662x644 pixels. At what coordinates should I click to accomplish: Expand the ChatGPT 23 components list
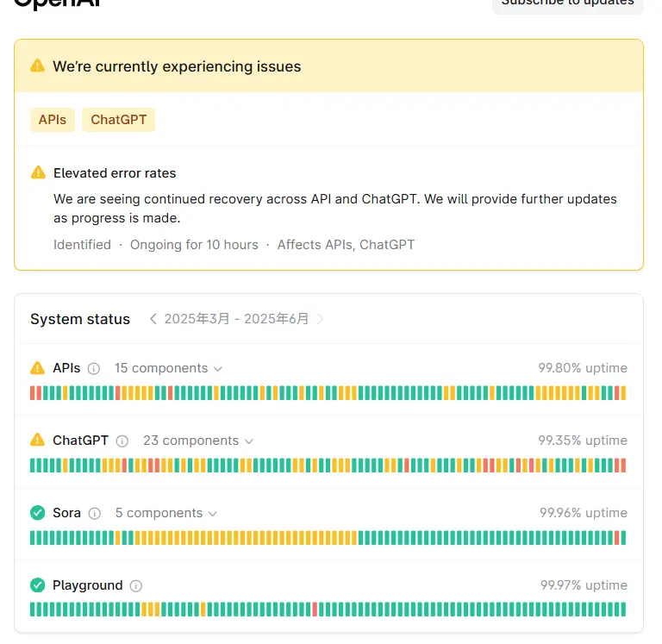click(198, 441)
